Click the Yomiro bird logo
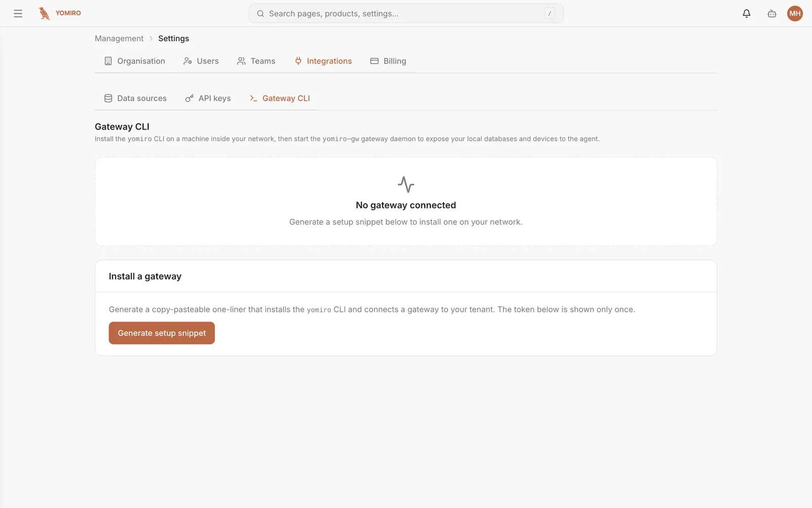812x508 pixels. point(44,13)
